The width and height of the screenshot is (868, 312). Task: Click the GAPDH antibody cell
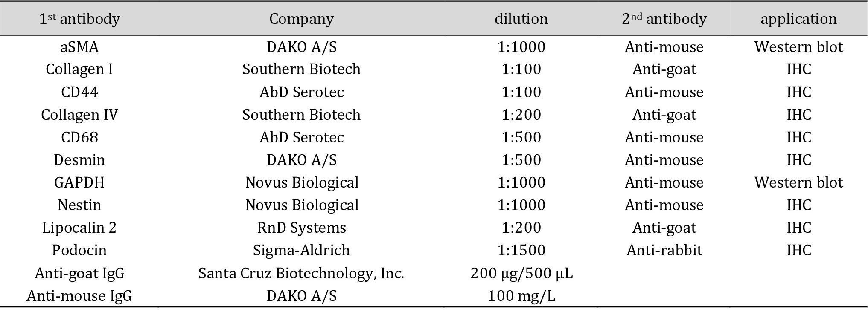[x=79, y=182]
